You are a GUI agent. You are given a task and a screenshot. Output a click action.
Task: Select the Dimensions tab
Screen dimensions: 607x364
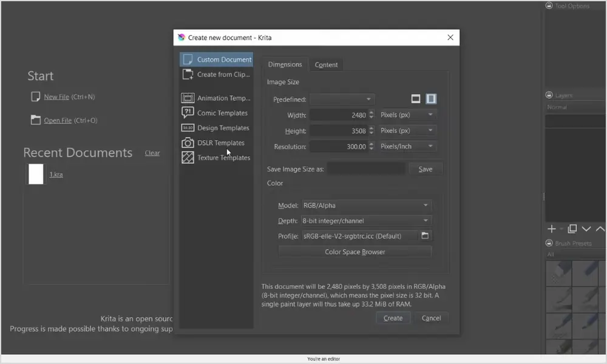[x=285, y=64]
